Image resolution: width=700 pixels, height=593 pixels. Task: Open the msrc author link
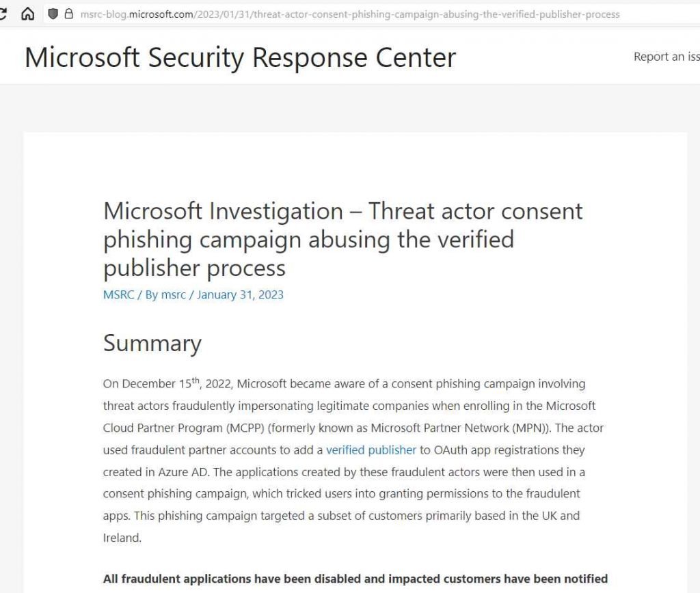[173, 295]
